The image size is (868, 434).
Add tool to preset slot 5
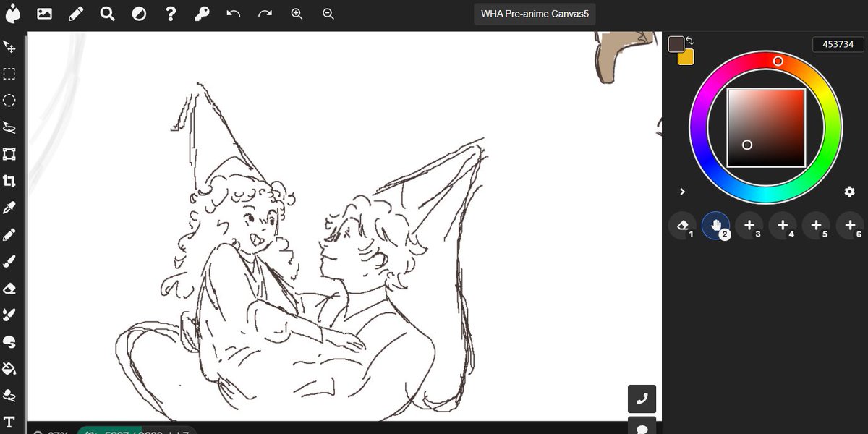coord(816,226)
